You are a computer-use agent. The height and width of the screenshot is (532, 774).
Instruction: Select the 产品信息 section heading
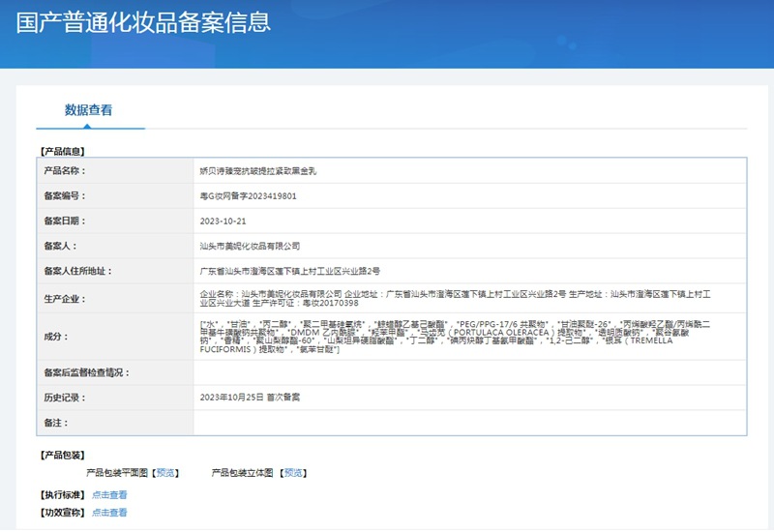coord(62,151)
